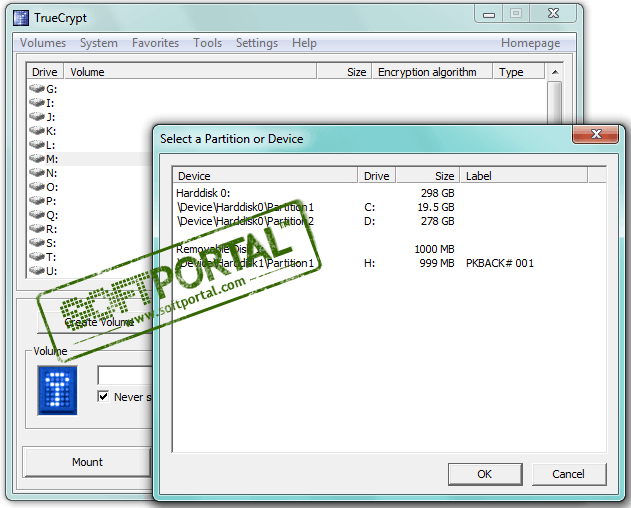Open the System menu
Image resolution: width=631 pixels, height=508 pixels.
coord(99,43)
